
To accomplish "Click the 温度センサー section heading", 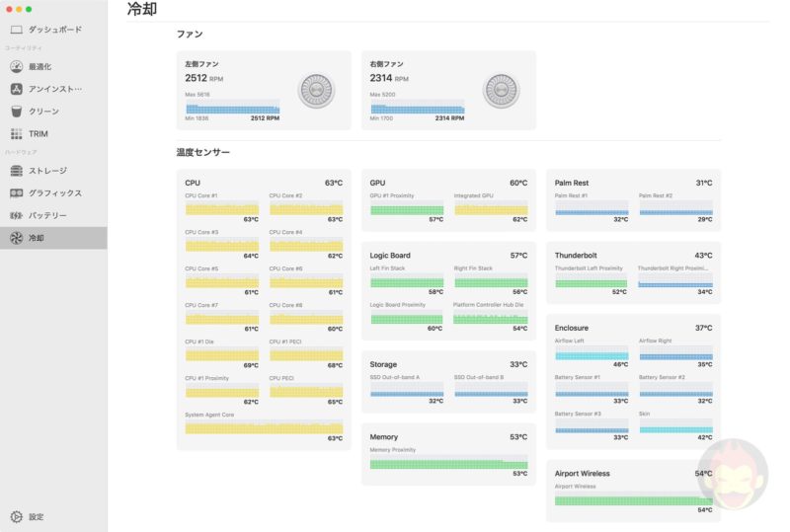I will (203, 152).
